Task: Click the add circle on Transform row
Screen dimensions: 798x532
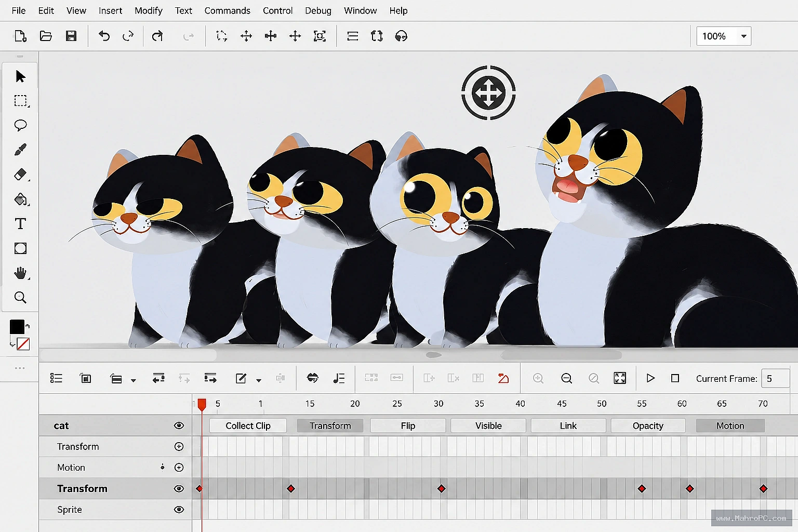Action: point(179,446)
